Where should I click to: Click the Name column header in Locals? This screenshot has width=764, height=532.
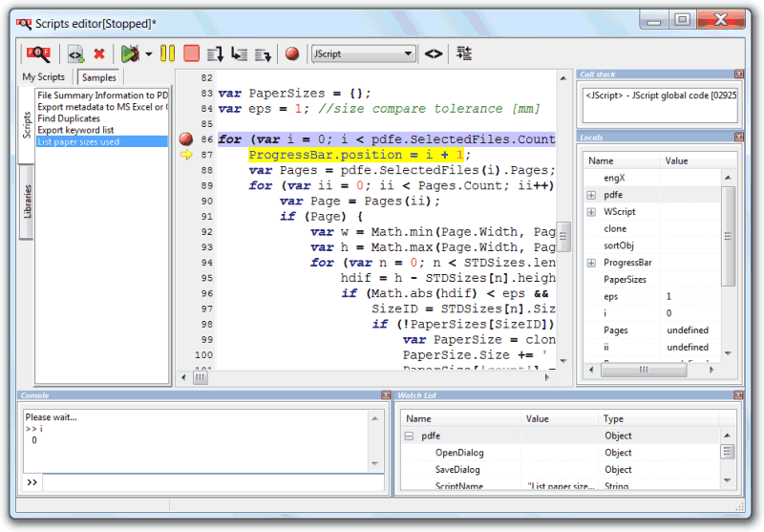(622, 160)
